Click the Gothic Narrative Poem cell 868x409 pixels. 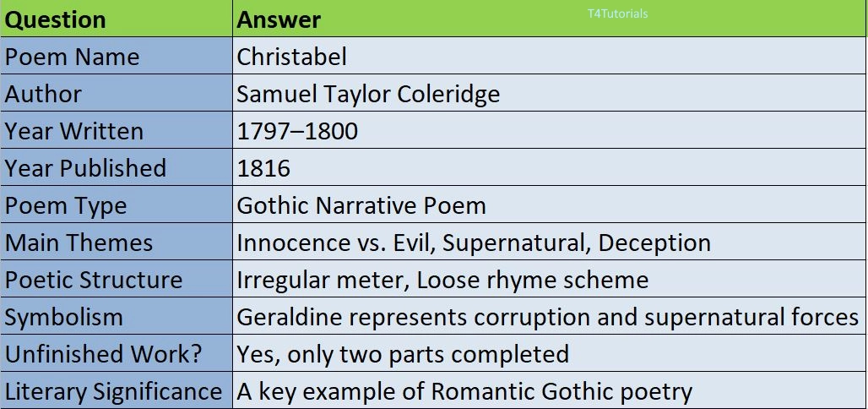pos(551,204)
